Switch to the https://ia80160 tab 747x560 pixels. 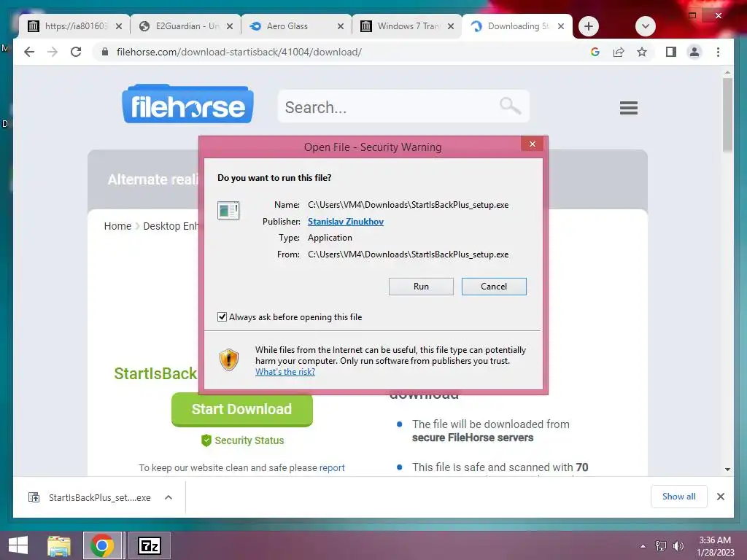pos(74,26)
